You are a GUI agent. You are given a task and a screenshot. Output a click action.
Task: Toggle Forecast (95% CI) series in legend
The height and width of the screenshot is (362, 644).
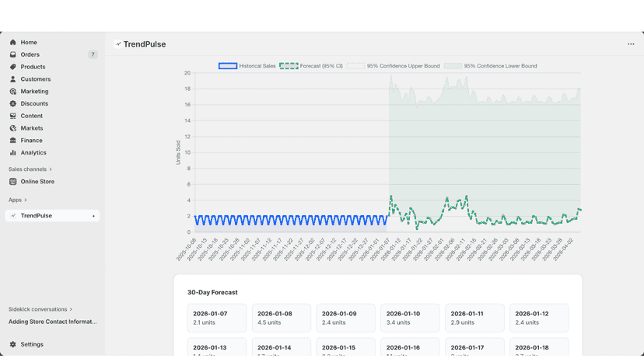(x=311, y=66)
